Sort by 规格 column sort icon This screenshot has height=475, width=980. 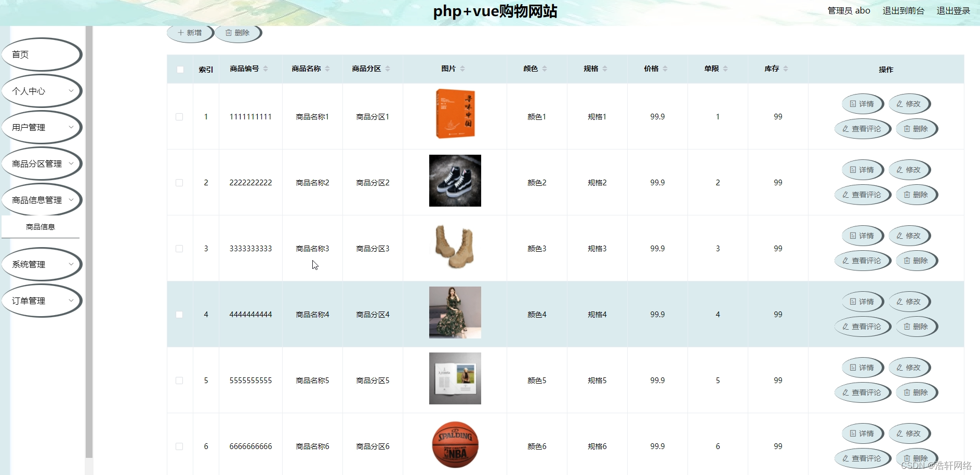(605, 69)
